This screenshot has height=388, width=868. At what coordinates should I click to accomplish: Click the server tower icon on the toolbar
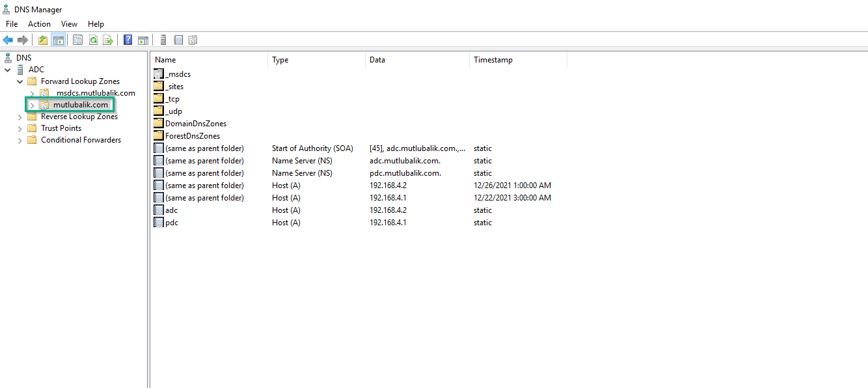coord(163,40)
